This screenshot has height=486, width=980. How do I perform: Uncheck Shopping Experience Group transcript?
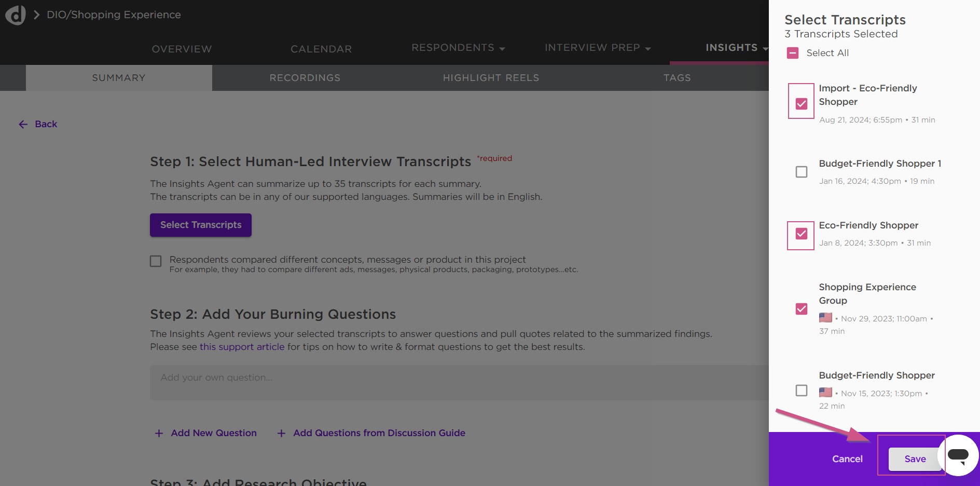coord(802,309)
